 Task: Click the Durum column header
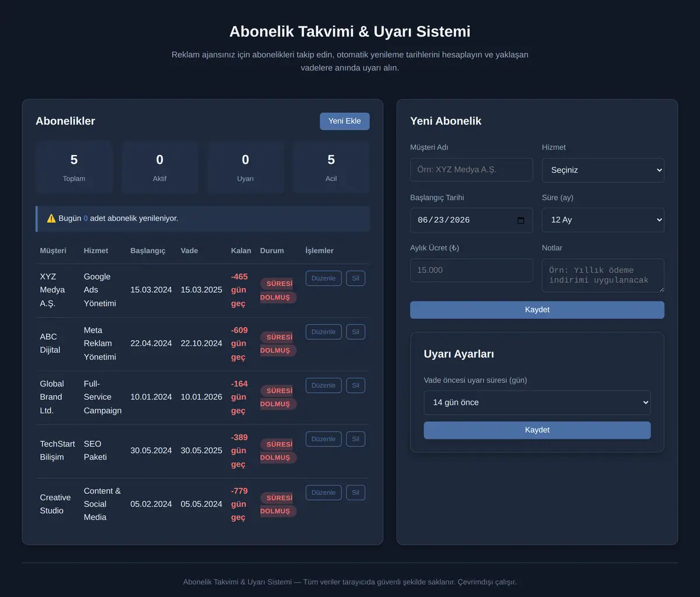coord(272,251)
